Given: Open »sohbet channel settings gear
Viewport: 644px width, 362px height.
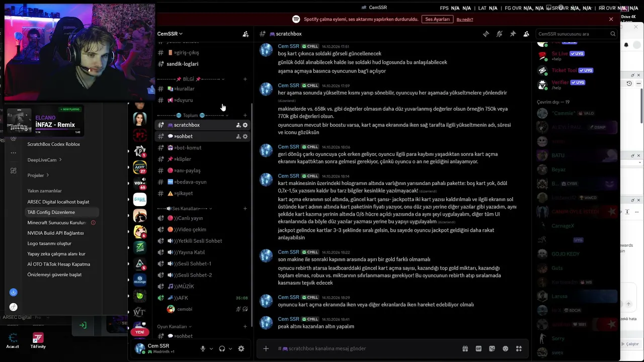Looking at the screenshot, I should (245, 136).
